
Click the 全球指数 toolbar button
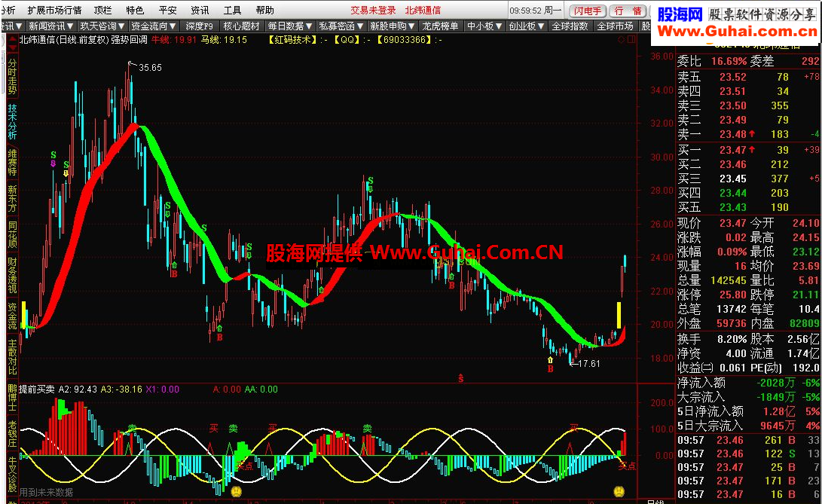coord(570,26)
